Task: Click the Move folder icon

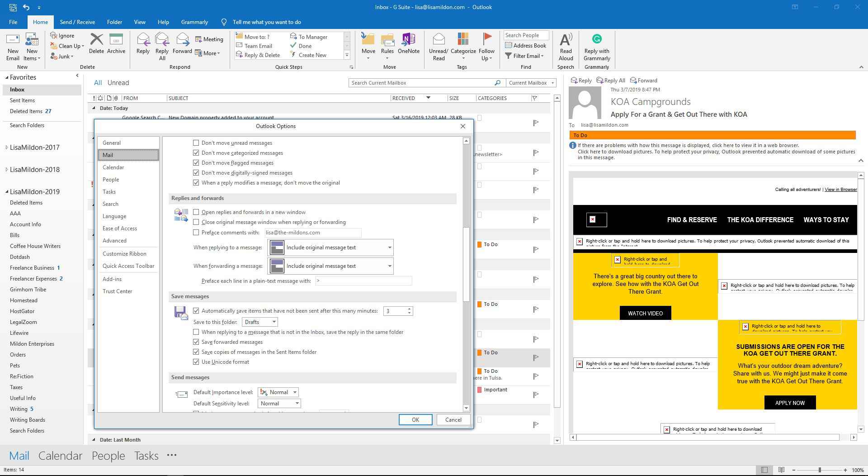Action: tap(368, 40)
